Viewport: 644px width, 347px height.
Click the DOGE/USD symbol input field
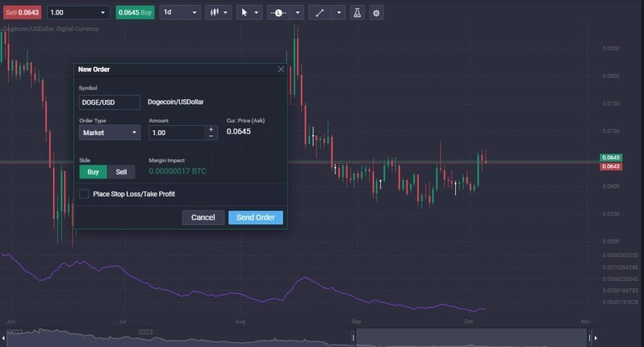coord(109,102)
